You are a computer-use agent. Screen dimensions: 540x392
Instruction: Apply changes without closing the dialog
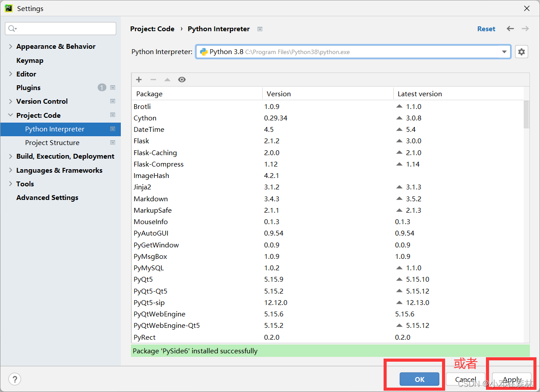click(511, 379)
